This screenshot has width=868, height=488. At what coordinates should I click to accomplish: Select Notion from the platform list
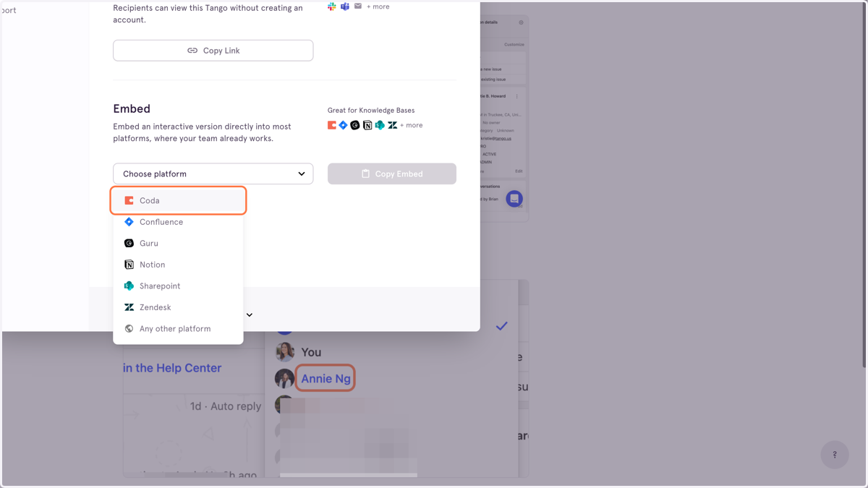point(179,265)
